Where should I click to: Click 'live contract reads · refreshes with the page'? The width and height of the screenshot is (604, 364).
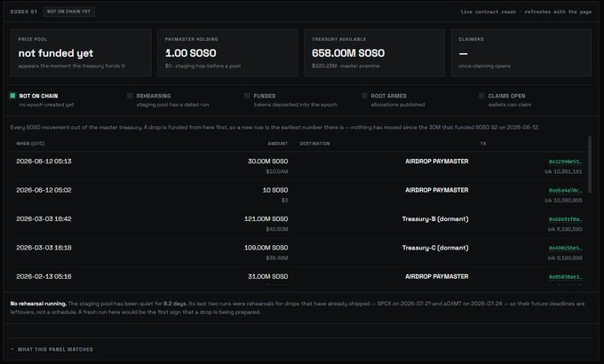(x=526, y=12)
